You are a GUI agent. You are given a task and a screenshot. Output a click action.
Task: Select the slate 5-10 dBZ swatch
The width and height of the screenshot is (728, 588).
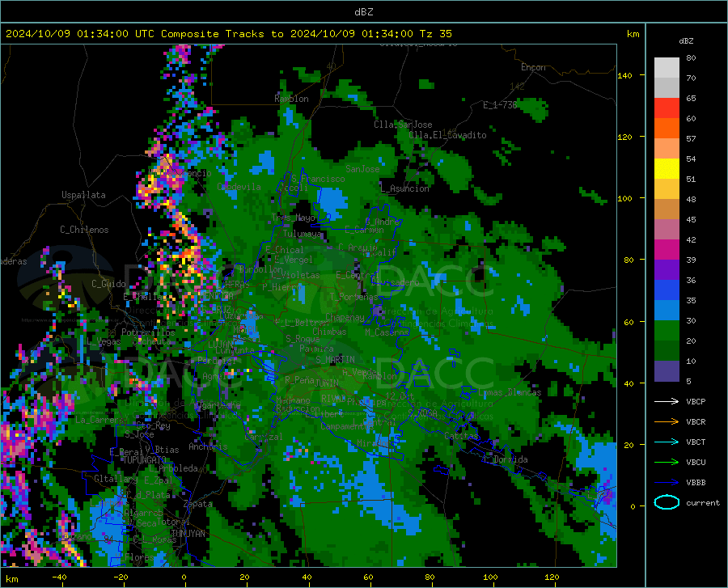pos(667,371)
